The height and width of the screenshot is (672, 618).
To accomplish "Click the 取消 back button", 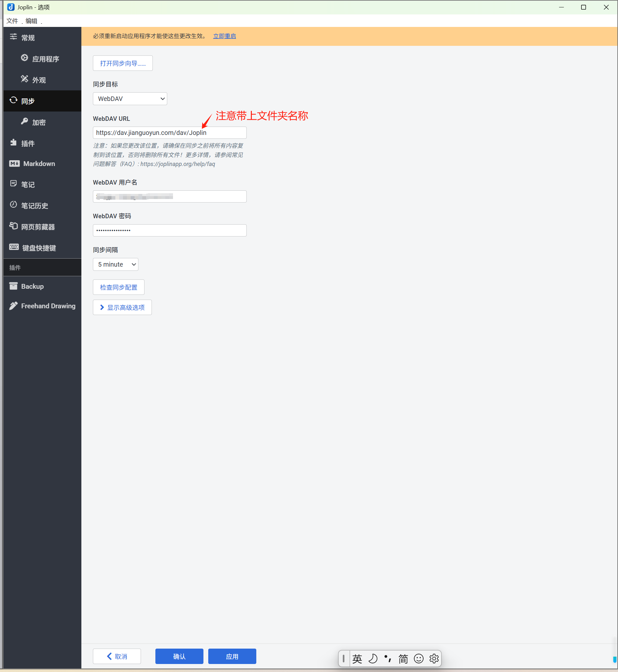I will (x=117, y=656).
